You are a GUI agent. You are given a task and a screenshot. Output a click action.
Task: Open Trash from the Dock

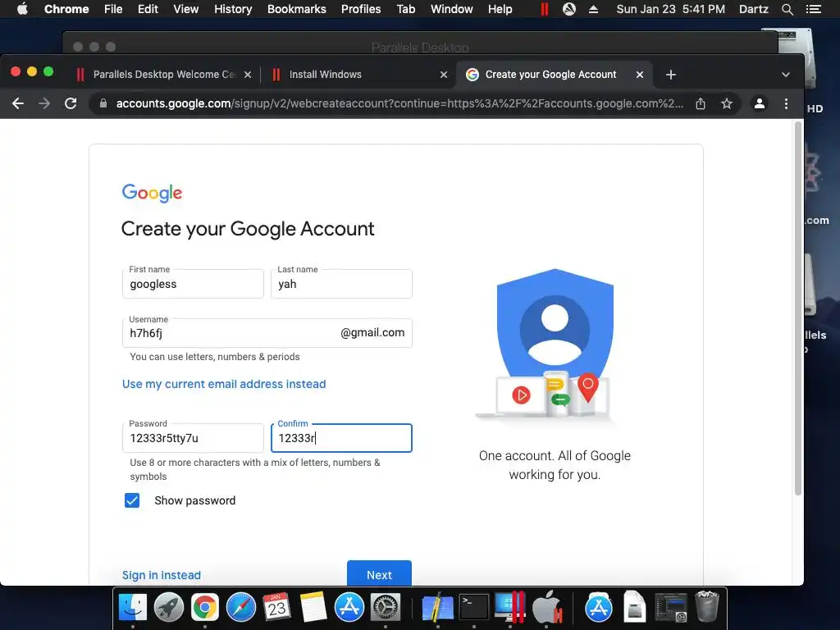706,608
